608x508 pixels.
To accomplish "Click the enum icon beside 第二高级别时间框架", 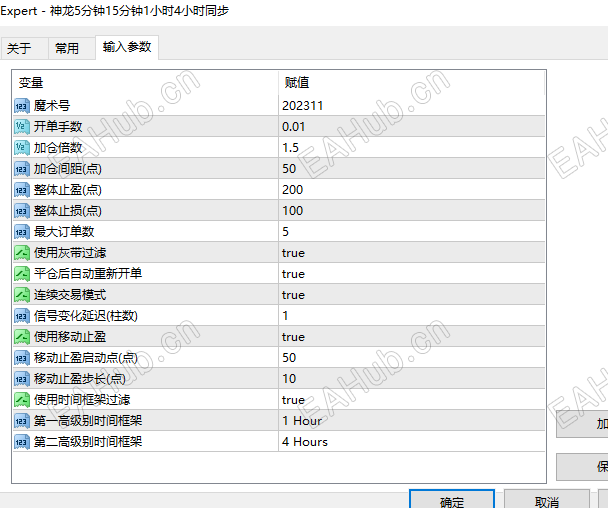I will pos(22,442).
